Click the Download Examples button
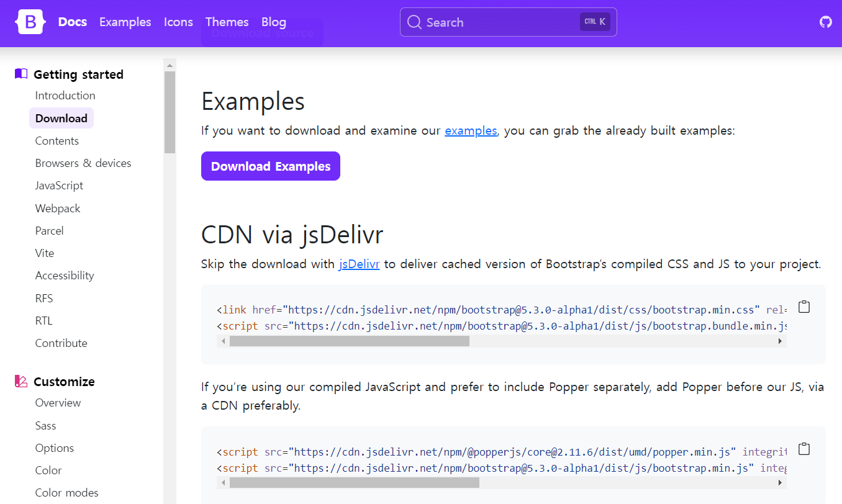Viewport: 842px width, 504px height. pos(271,166)
